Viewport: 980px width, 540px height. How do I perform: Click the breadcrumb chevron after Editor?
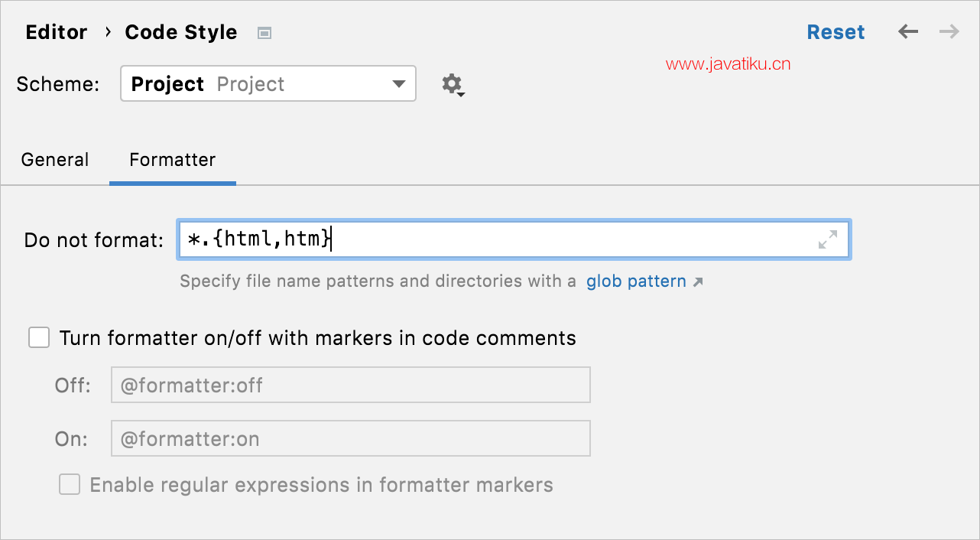pyautogui.click(x=108, y=32)
